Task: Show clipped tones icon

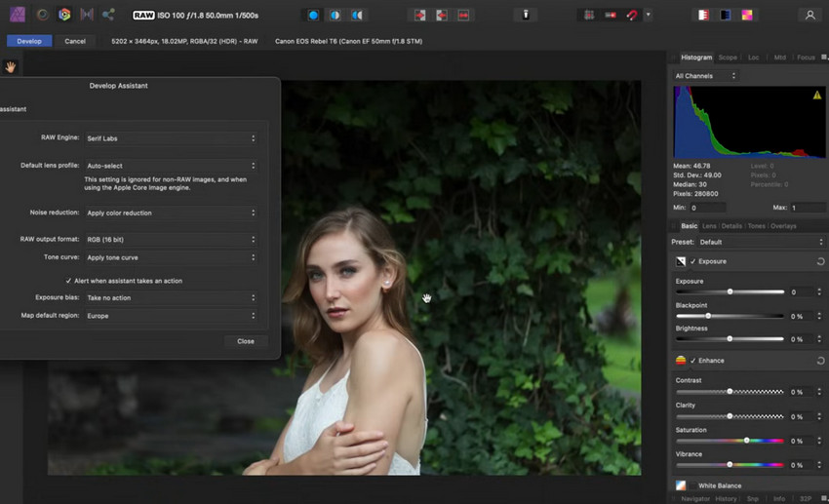Action: (747, 16)
